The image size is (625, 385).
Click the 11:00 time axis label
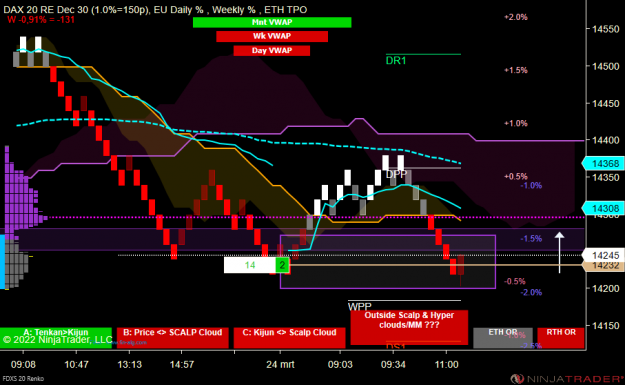coord(446,364)
